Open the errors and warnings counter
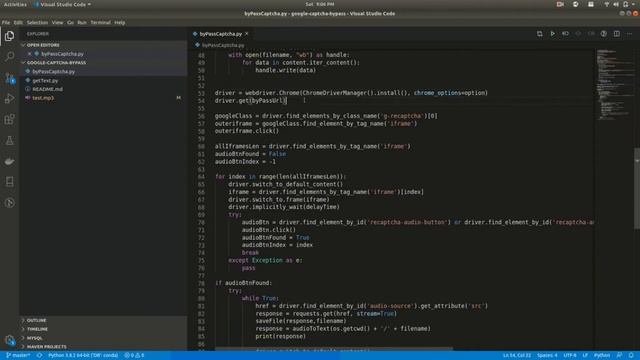 click(134, 356)
